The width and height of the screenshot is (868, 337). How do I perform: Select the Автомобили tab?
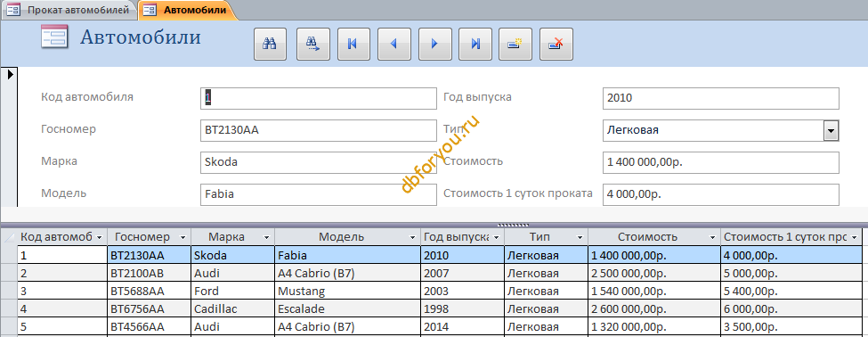tap(187, 10)
